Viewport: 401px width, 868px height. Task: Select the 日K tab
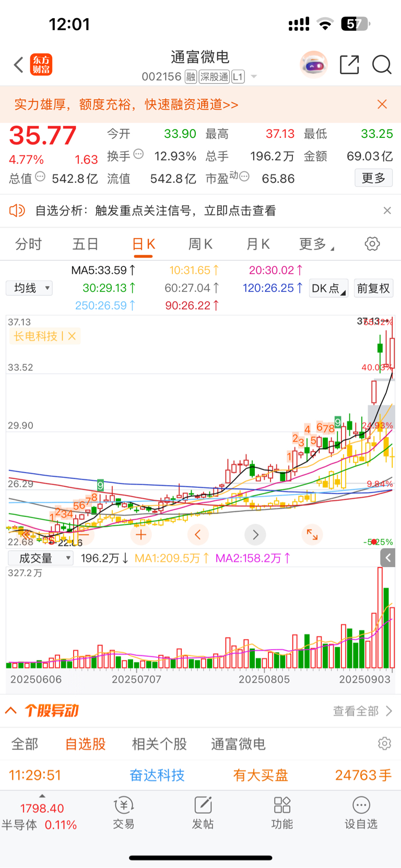(x=143, y=244)
